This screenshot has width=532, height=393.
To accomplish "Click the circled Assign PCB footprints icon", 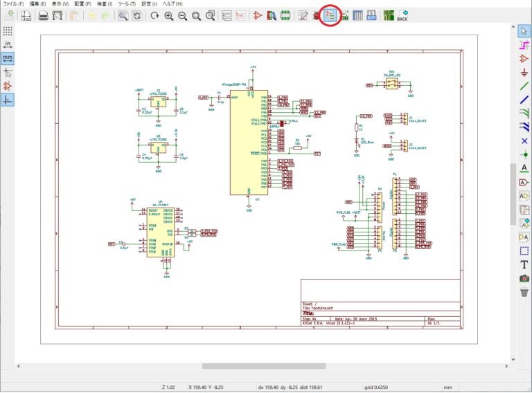I will (330, 16).
